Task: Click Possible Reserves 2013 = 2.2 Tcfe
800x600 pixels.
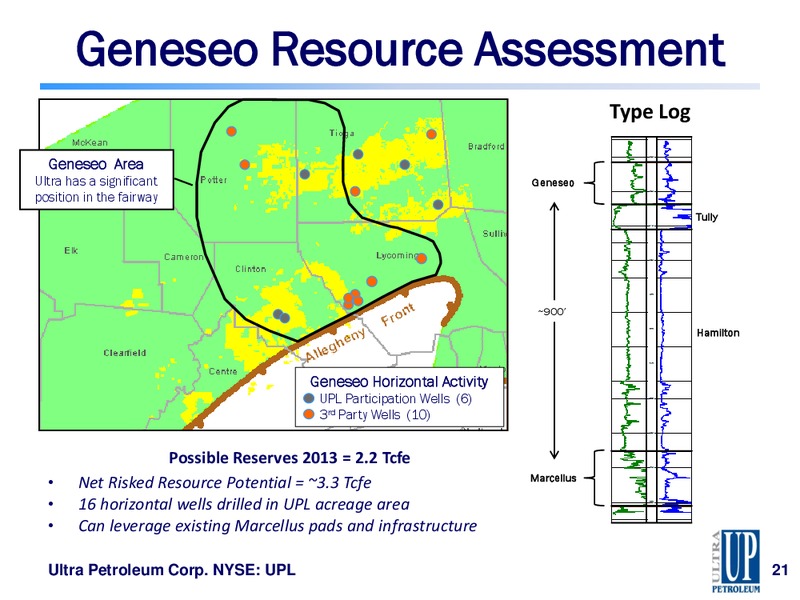Action: point(289,458)
